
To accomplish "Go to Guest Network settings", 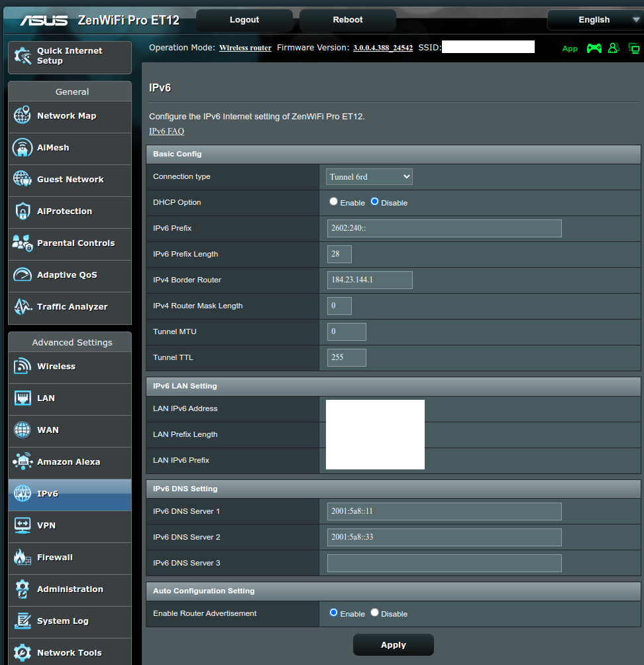I will pyautogui.click(x=70, y=180).
